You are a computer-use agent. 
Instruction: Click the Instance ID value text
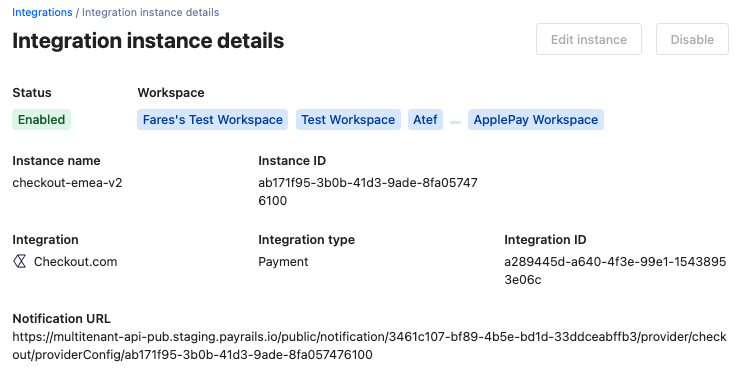coord(368,191)
